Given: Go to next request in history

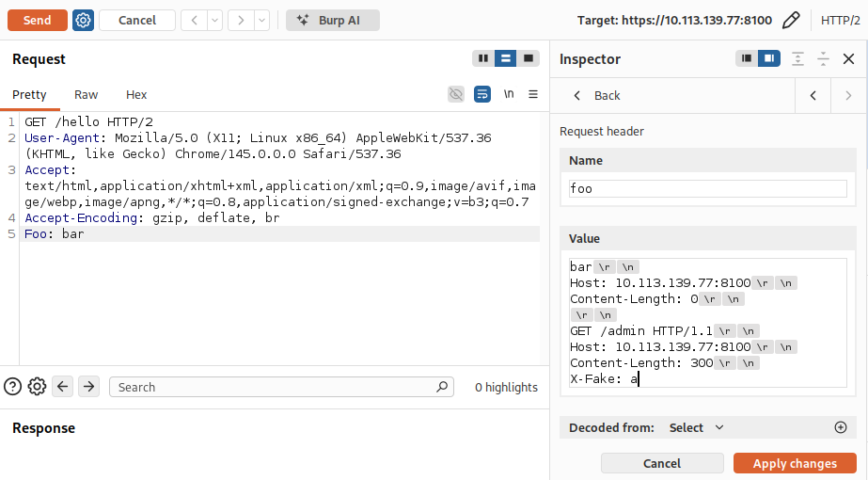Looking at the screenshot, I should point(241,21).
